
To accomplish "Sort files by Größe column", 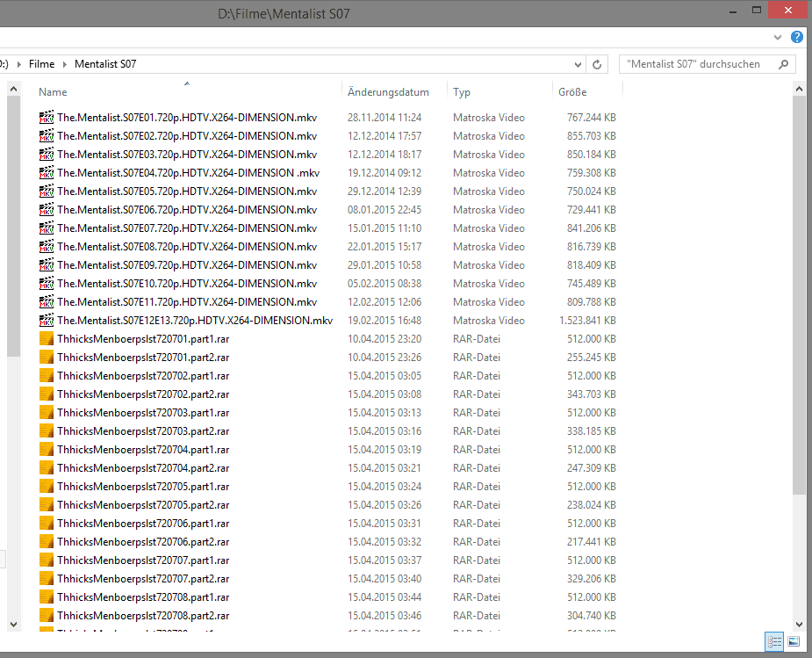I will (572, 92).
